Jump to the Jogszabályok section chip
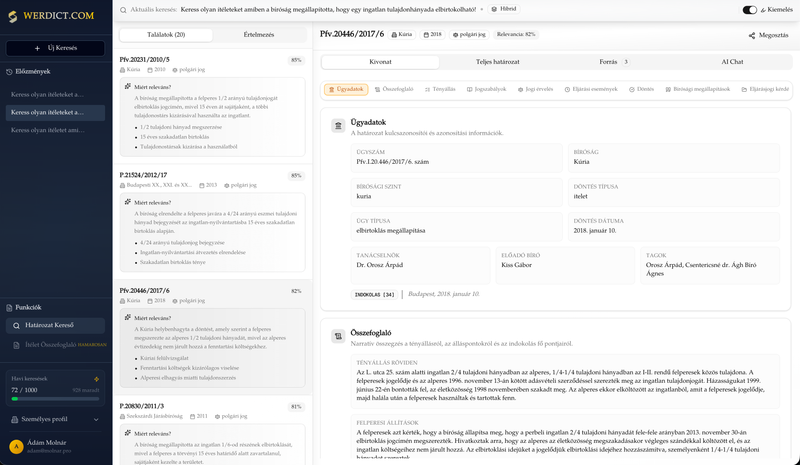The width and height of the screenshot is (800, 465). click(x=489, y=89)
